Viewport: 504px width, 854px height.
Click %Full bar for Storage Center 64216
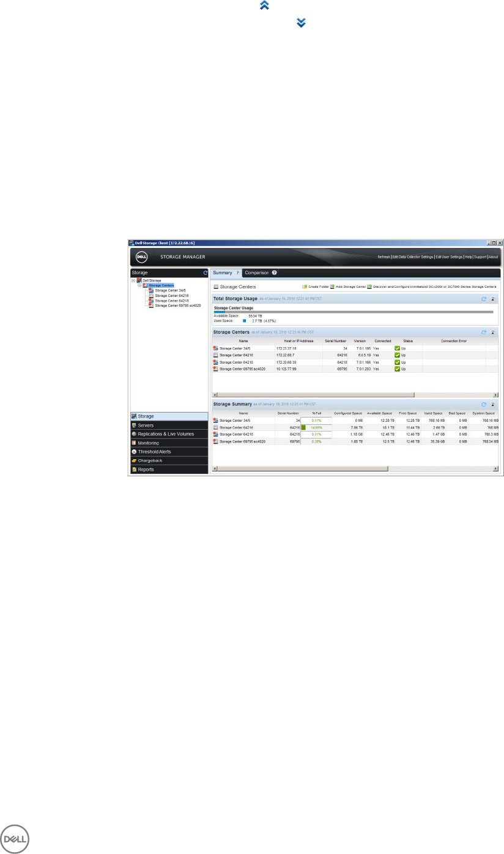point(316,427)
